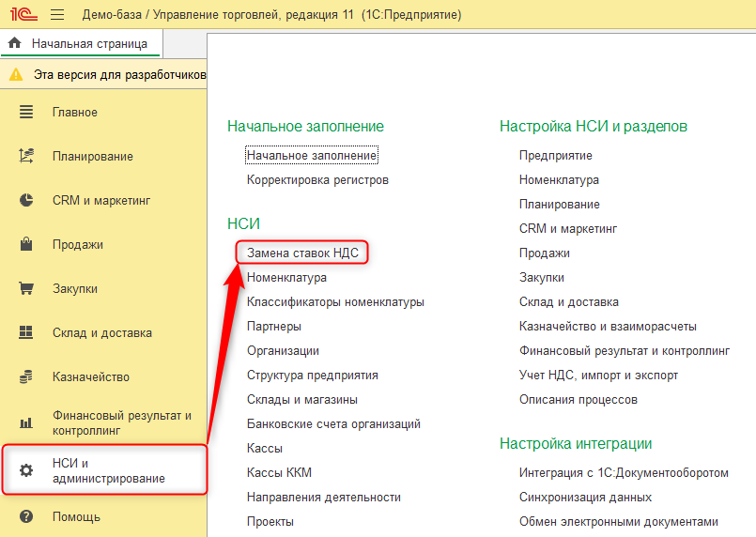756x537 pixels.
Task: Open Склады и магазины link
Action: [x=302, y=400]
